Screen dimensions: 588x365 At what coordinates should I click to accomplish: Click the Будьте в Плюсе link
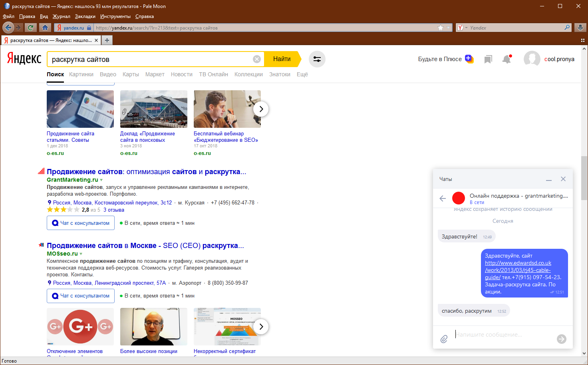[440, 59]
